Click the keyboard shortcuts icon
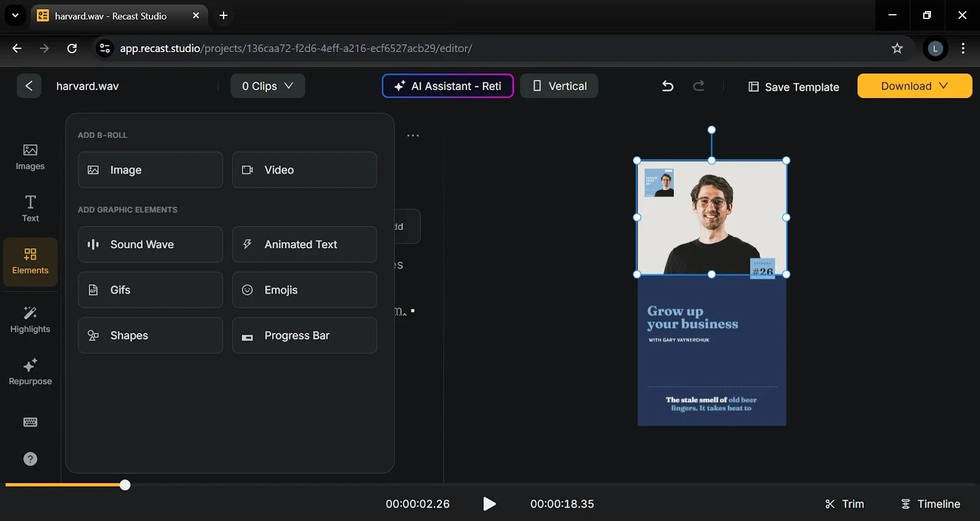 coord(30,422)
